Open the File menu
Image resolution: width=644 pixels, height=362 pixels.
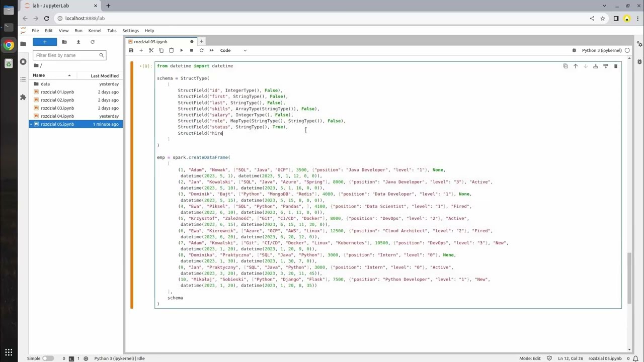[35, 31]
